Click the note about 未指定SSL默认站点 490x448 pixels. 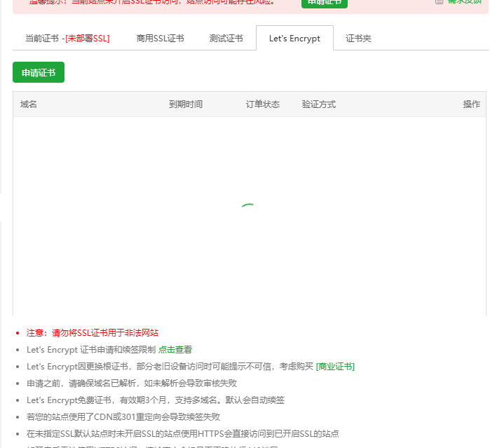click(x=183, y=434)
